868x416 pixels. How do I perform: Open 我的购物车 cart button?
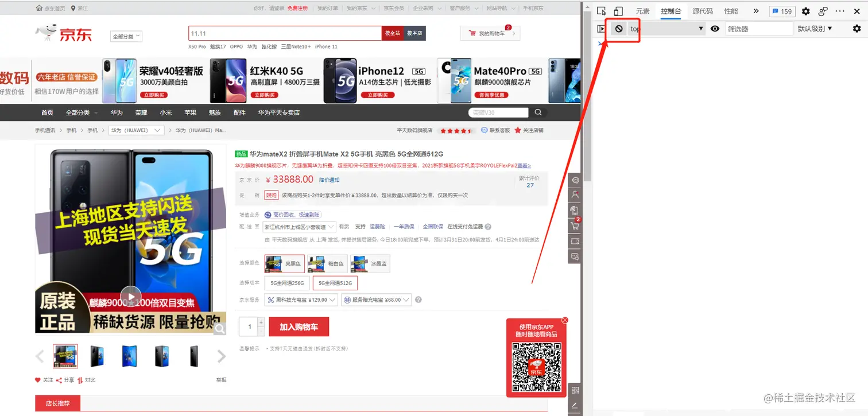(490, 34)
